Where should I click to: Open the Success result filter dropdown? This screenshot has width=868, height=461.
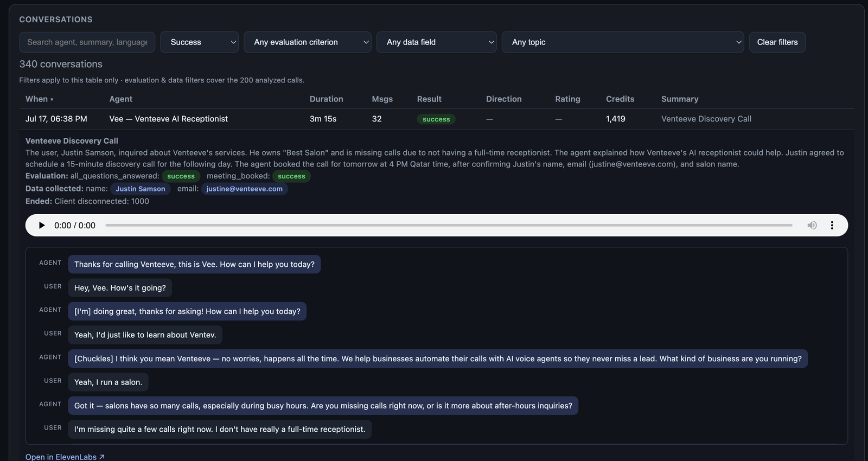(200, 42)
